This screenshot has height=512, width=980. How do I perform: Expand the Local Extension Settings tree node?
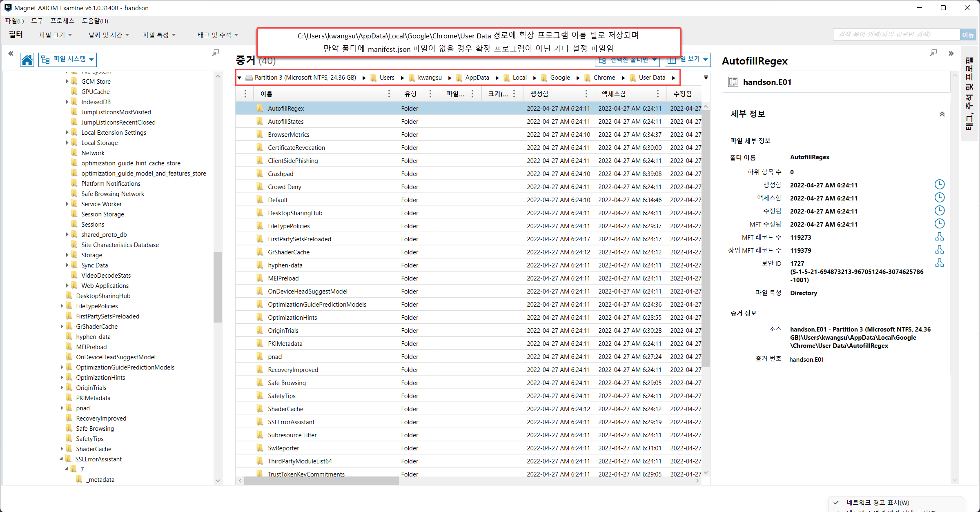tap(67, 132)
